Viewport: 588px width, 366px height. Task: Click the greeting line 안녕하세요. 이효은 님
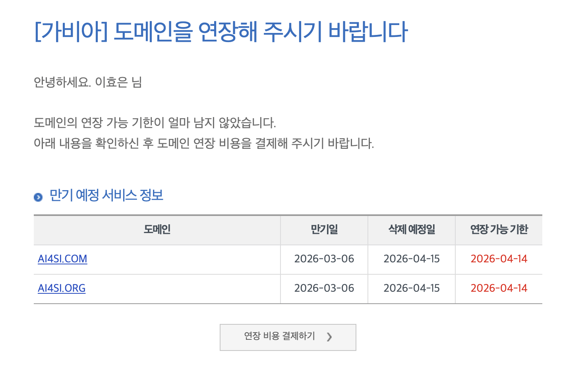point(88,82)
